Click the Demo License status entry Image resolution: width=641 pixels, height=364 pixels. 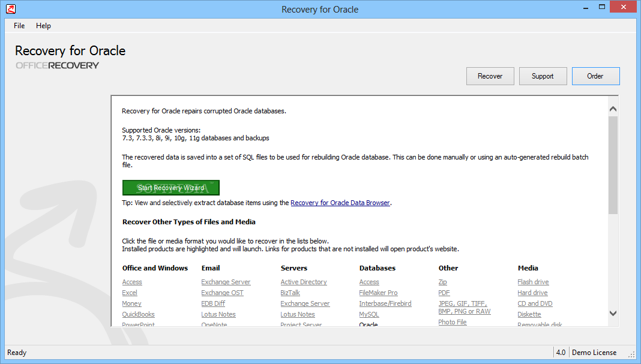(x=594, y=353)
